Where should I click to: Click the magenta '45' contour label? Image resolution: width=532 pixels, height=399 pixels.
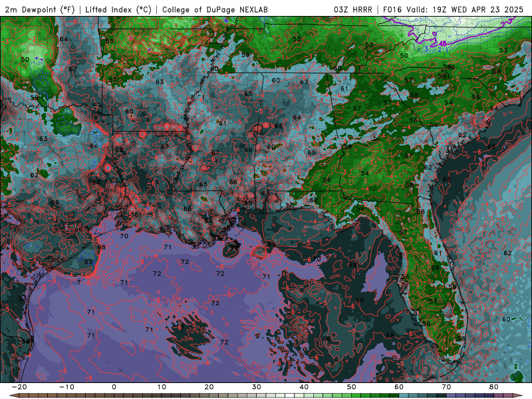pyautogui.click(x=442, y=44)
